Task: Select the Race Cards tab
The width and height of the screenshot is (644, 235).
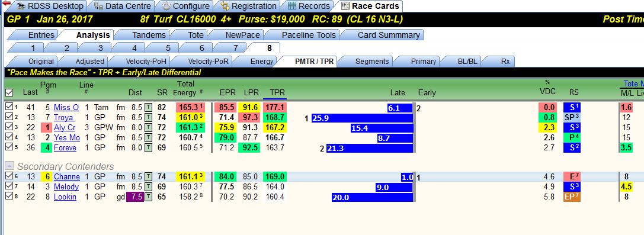Action: point(370,6)
